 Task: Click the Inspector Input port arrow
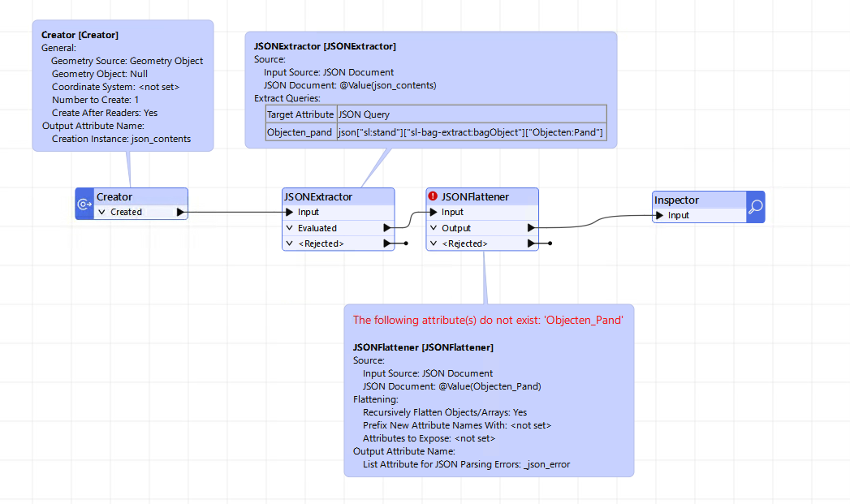tap(659, 215)
